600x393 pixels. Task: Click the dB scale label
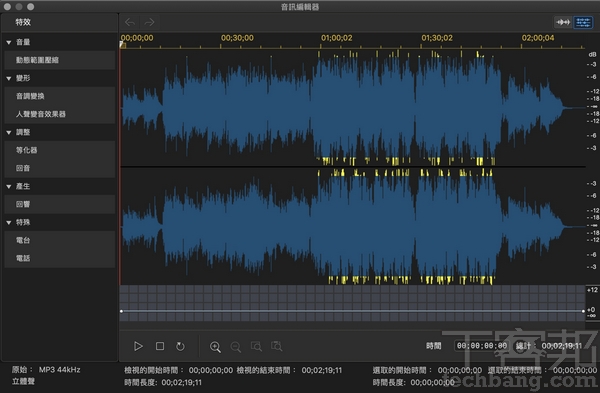(x=592, y=55)
